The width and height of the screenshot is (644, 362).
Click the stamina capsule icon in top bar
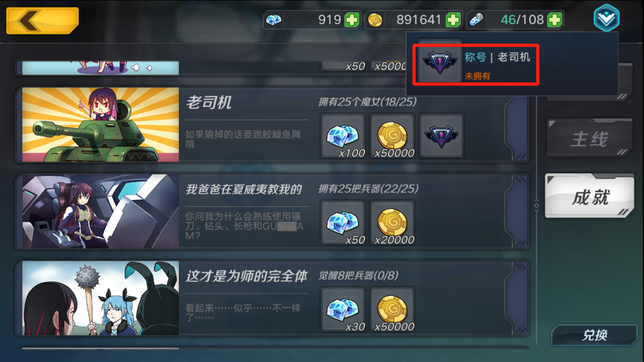pos(476,20)
